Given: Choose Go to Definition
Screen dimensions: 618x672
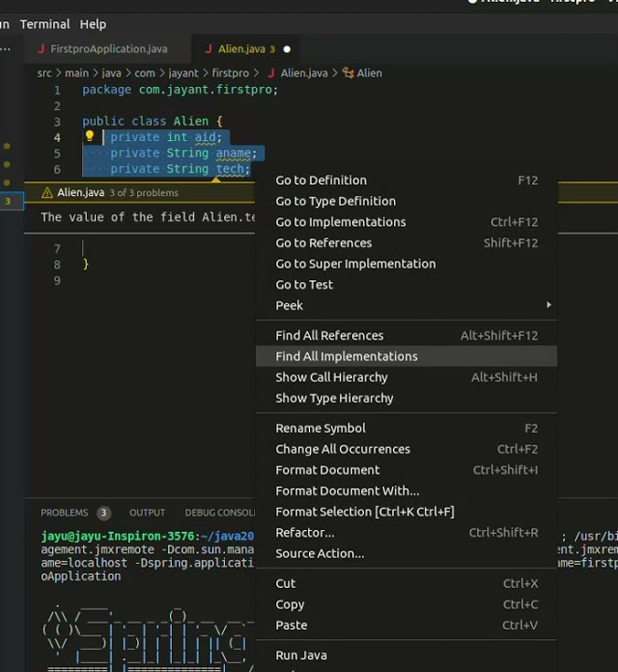Looking at the screenshot, I should coord(406,180).
